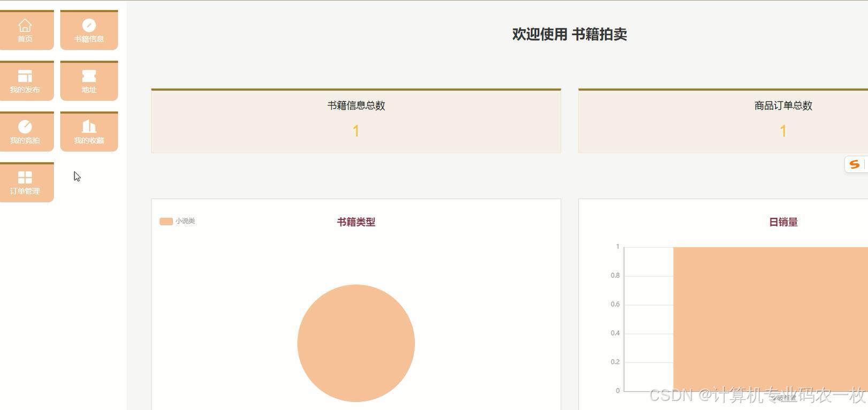Toggle the 小说类 legend entry
The height and width of the screenshot is (410, 868).
click(177, 221)
